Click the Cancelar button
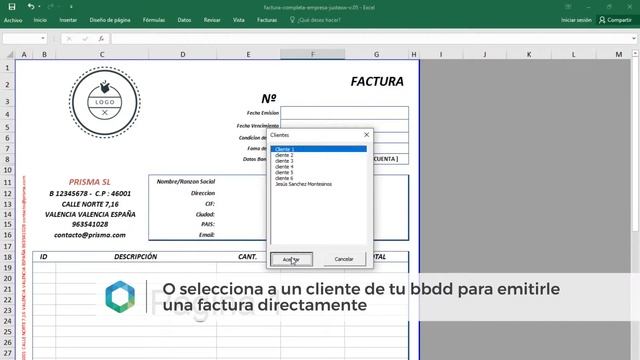This screenshot has height=360, width=640. 344,259
